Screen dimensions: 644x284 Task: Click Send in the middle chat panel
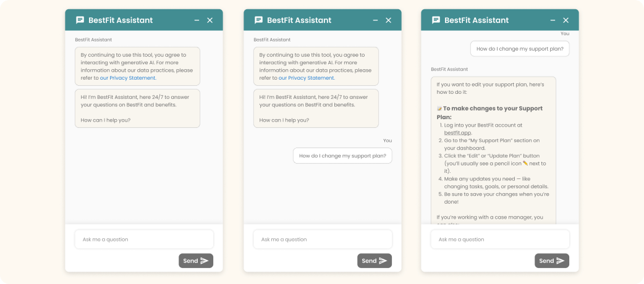pos(375,261)
